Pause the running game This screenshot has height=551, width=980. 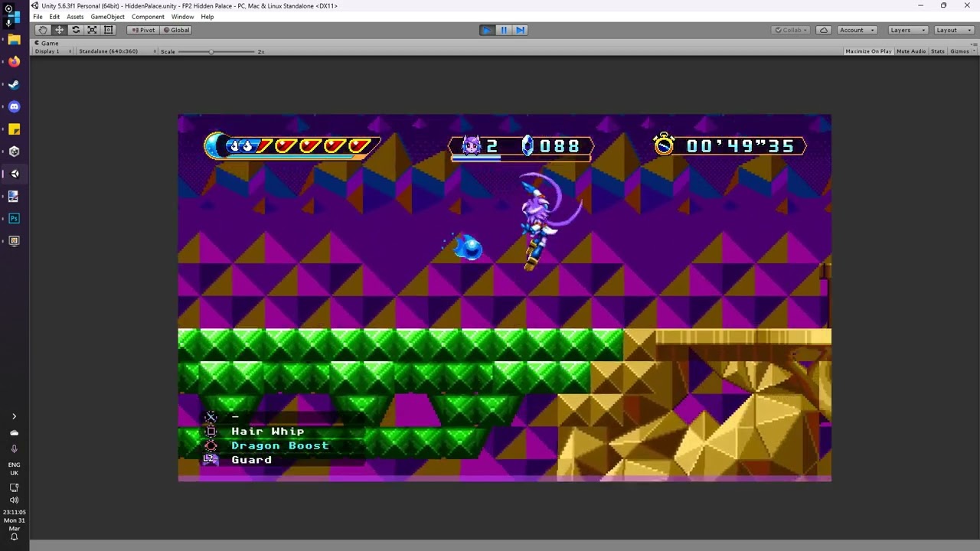click(504, 30)
